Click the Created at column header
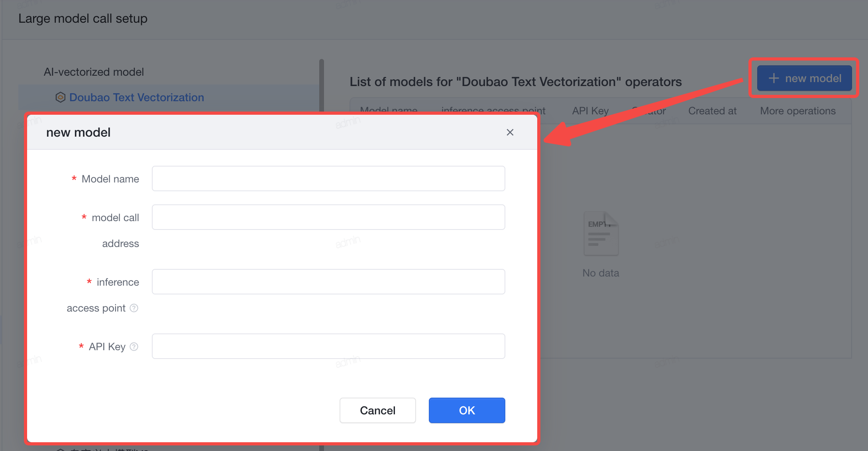This screenshot has height=451, width=868. click(712, 111)
